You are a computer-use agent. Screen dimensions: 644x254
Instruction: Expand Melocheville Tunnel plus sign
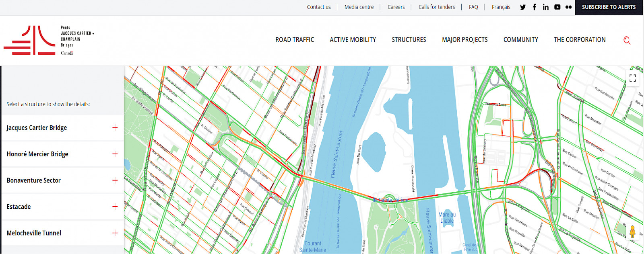pyautogui.click(x=115, y=233)
